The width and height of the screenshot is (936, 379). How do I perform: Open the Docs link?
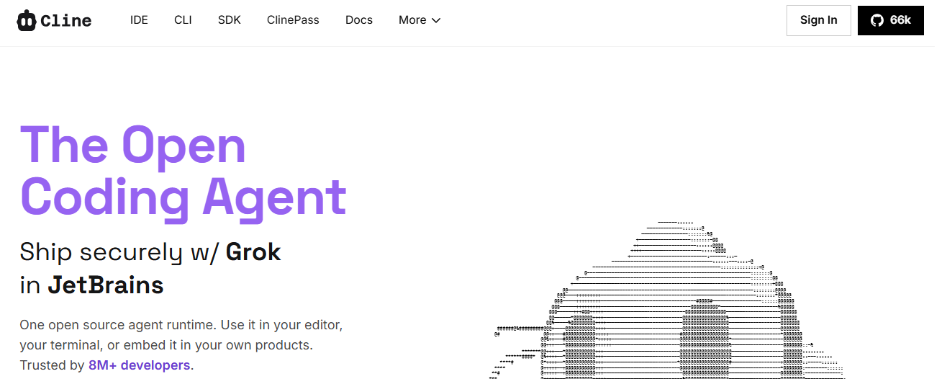point(359,20)
